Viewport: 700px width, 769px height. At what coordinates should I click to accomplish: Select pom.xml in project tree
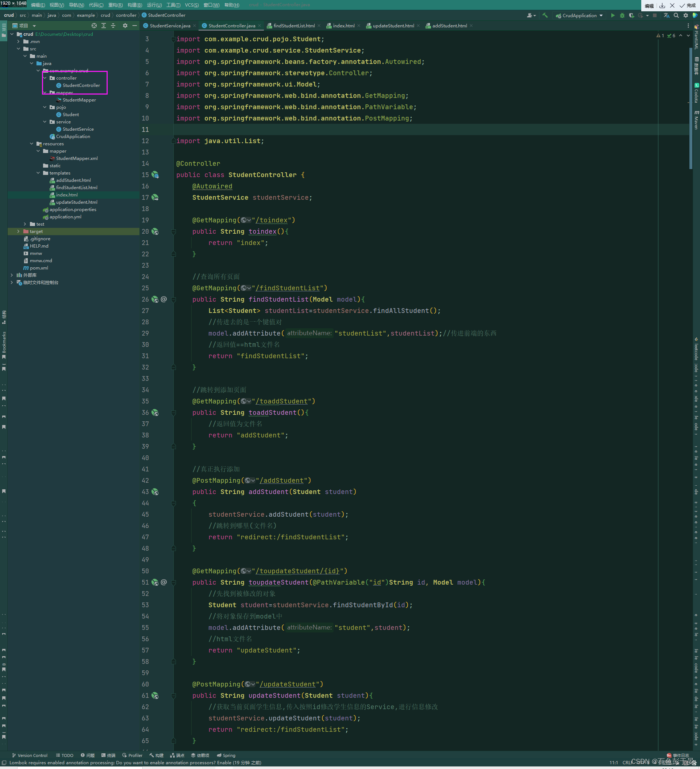point(39,268)
